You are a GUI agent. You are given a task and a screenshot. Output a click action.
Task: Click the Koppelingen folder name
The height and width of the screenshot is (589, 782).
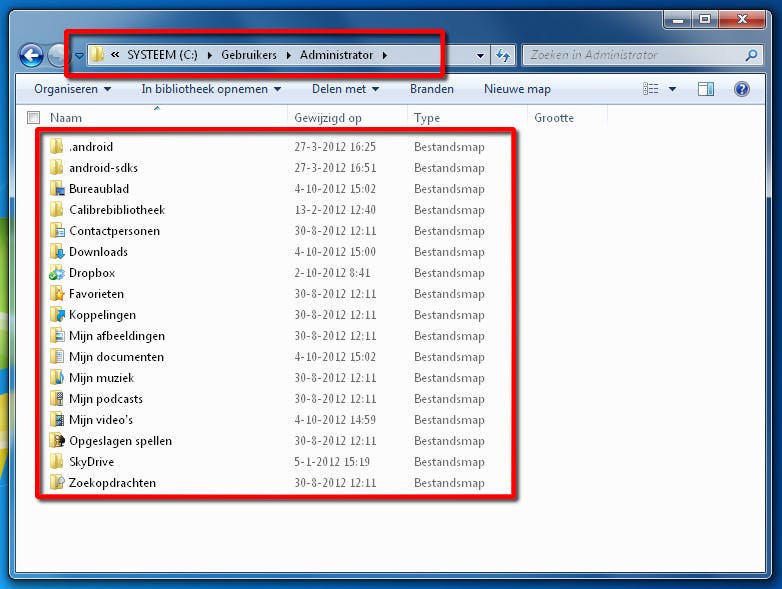(102, 315)
